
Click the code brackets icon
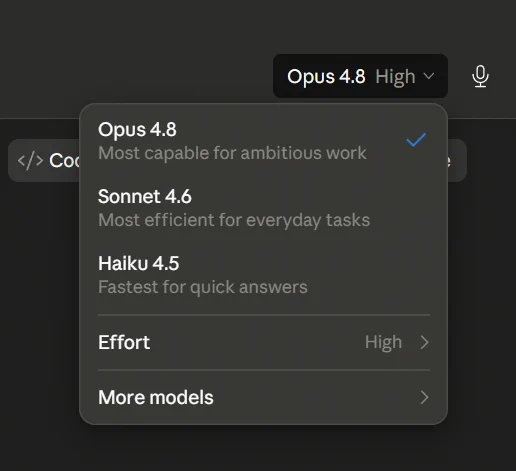click(30, 161)
